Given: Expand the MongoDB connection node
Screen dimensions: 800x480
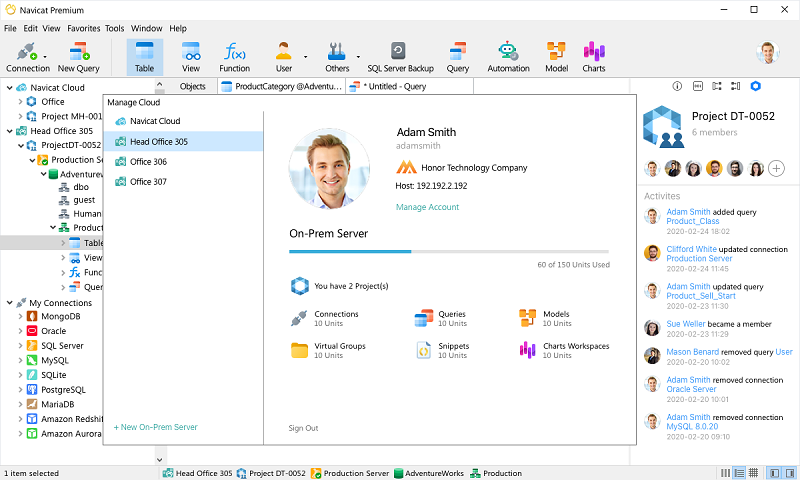Looking at the screenshot, I should tap(20, 317).
